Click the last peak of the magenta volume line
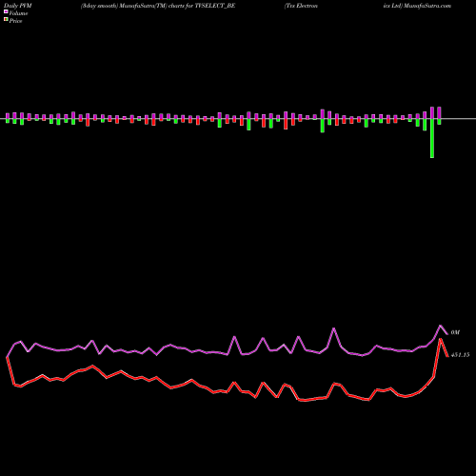Image resolution: width=476 pixels, height=476 pixels. (x=441, y=326)
